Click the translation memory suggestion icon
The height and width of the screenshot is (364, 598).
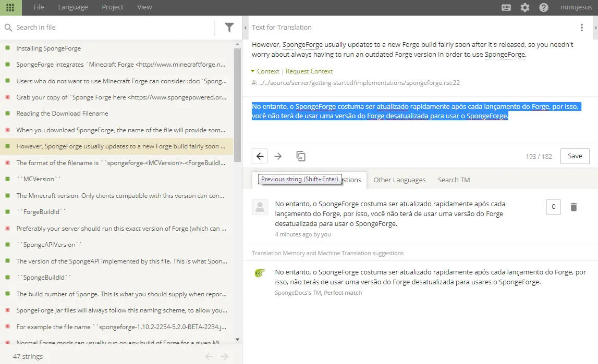[x=260, y=273]
